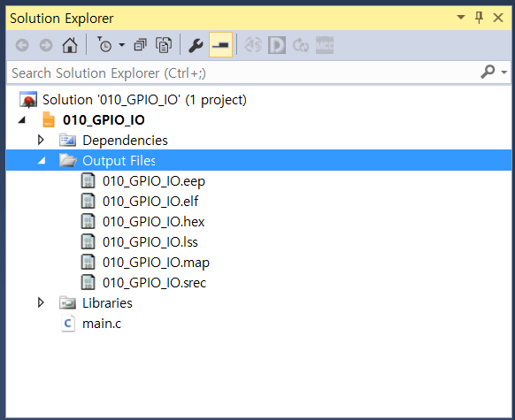Expand the Libraries node
The image size is (515, 420).
click(41, 302)
